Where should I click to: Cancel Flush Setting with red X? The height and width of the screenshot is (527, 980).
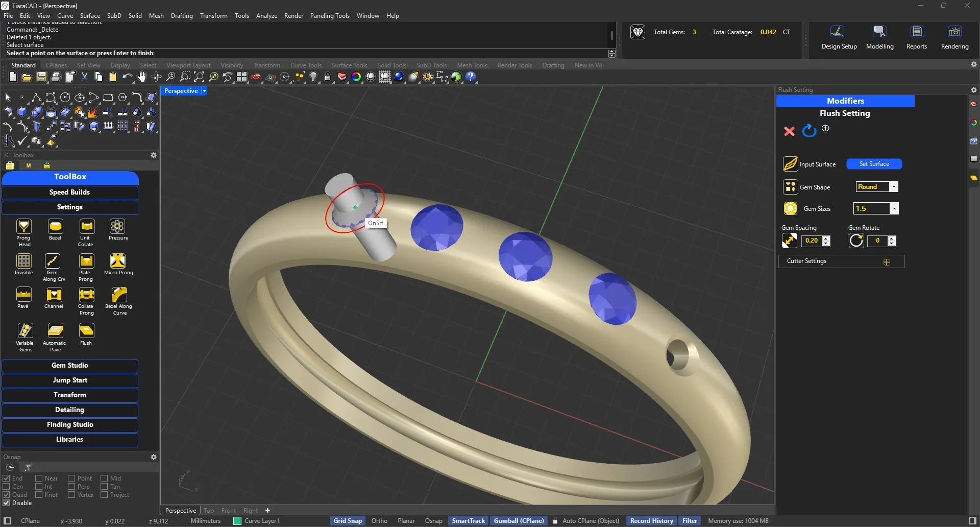789,131
